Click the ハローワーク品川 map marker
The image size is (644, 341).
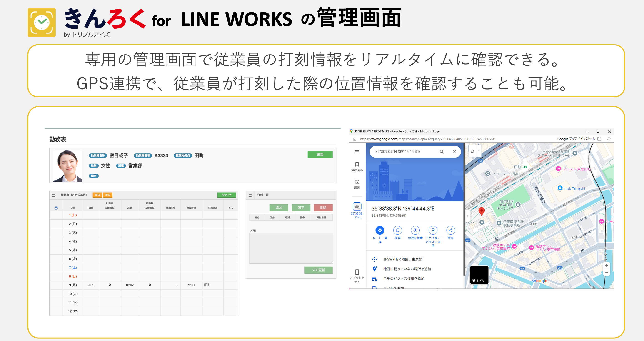(x=487, y=173)
